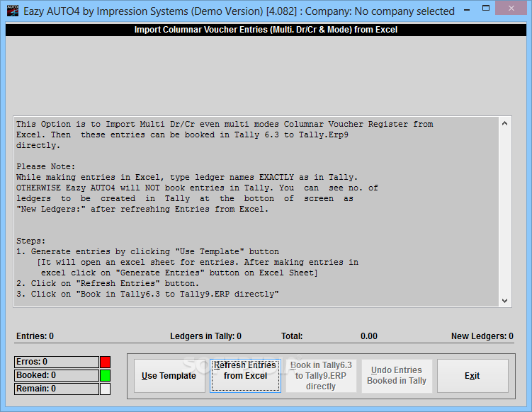Click Undo Entries Booked in Tally button

(397, 376)
